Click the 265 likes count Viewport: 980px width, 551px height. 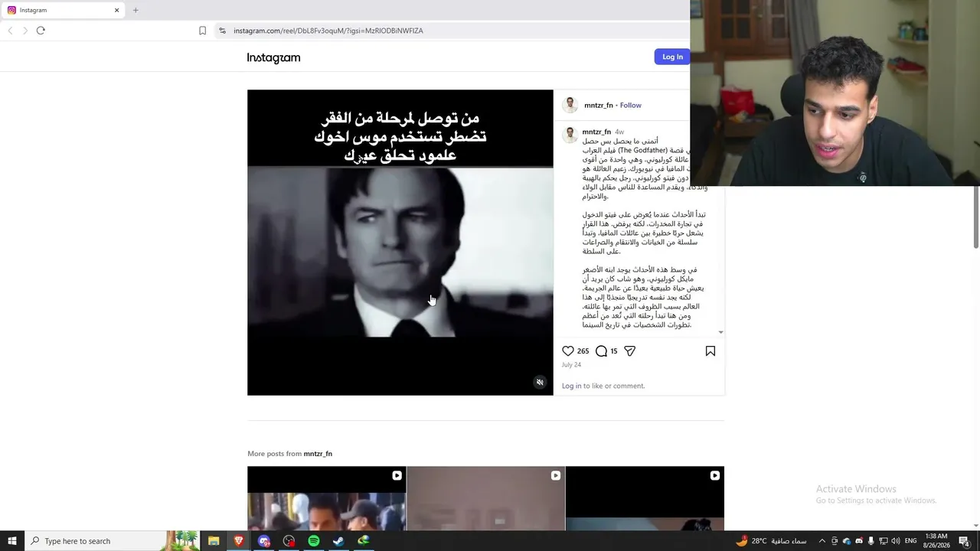click(583, 351)
